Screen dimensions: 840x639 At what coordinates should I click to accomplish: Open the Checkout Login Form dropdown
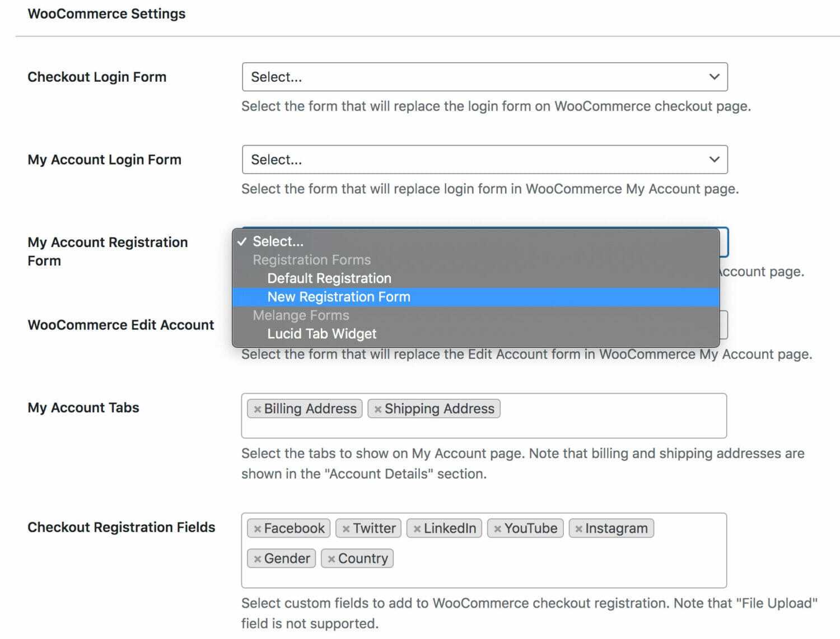point(484,77)
